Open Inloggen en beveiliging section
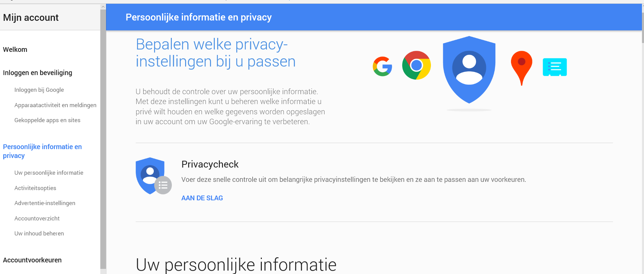This screenshot has height=274, width=644. click(38, 73)
